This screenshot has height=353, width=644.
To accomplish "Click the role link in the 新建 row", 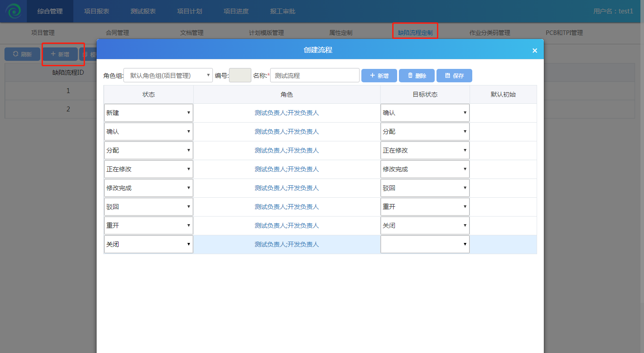I will [287, 113].
